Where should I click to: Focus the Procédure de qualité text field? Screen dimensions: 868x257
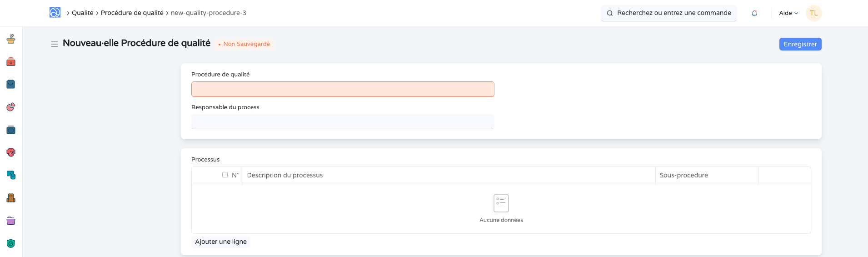coord(343,89)
